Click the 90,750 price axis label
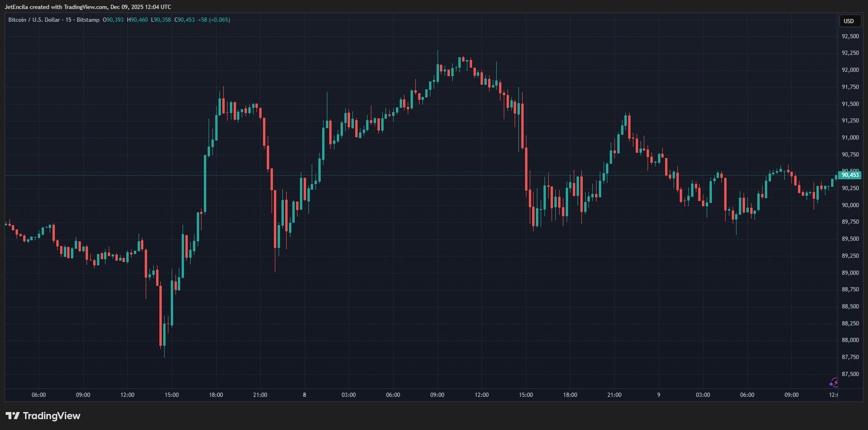This screenshot has width=868, height=430. coord(850,155)
